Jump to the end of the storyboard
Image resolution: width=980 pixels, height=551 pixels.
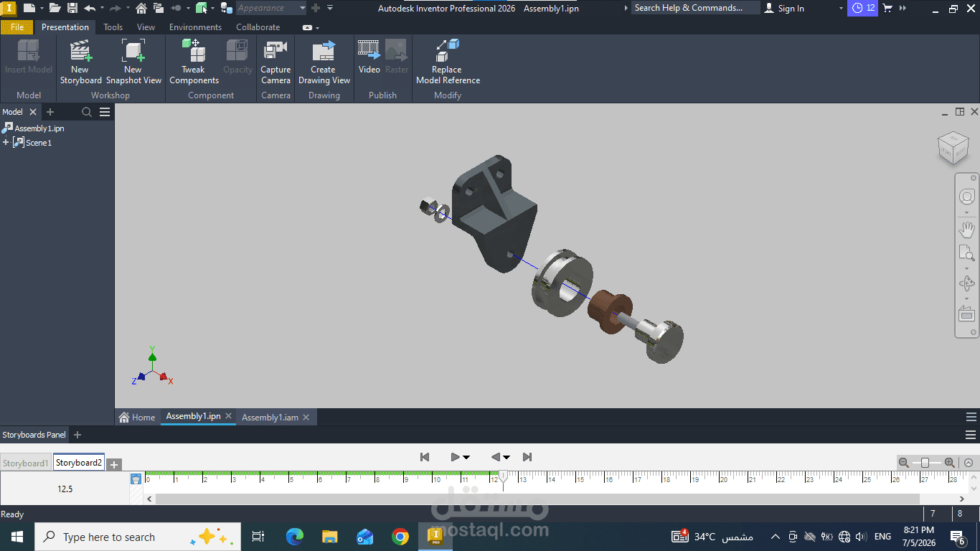tap(527, 457)
